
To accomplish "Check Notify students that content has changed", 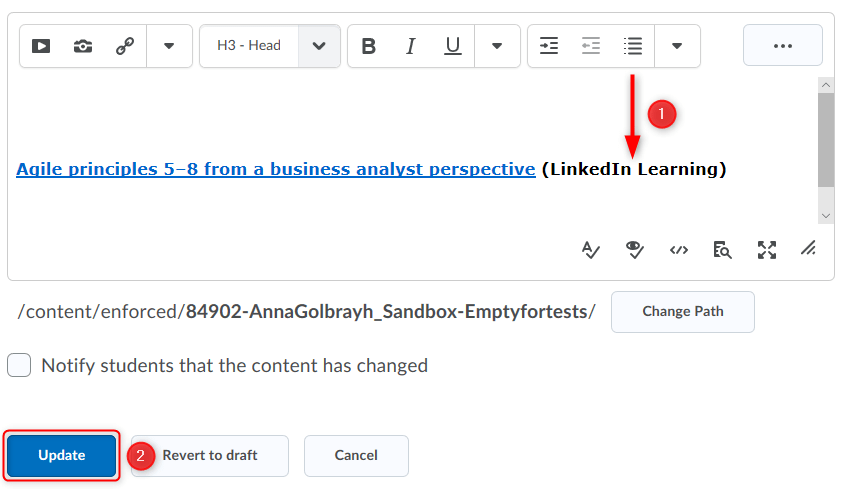I will (20, 366).
